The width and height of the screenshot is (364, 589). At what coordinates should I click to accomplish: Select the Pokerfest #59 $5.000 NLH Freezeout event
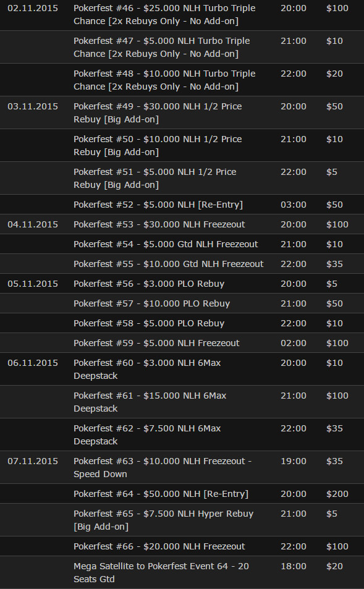coord(156,343)
